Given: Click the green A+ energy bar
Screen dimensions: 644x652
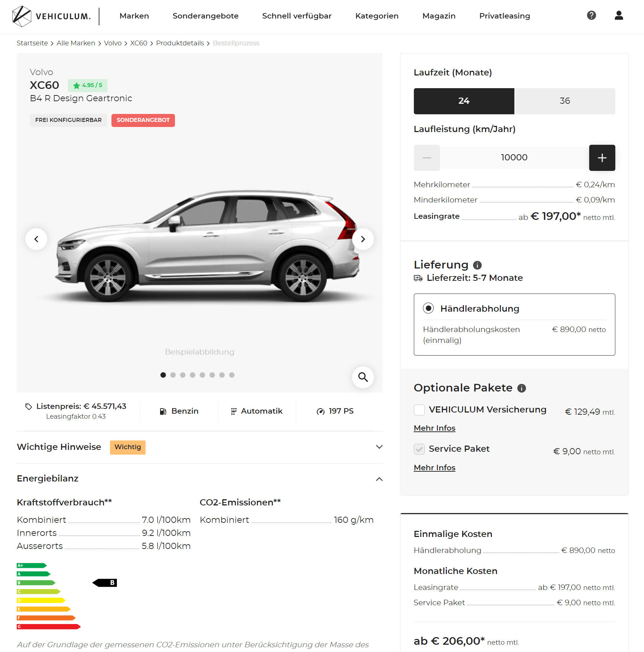Looking at the screenshot, I should tap(32, 566).
